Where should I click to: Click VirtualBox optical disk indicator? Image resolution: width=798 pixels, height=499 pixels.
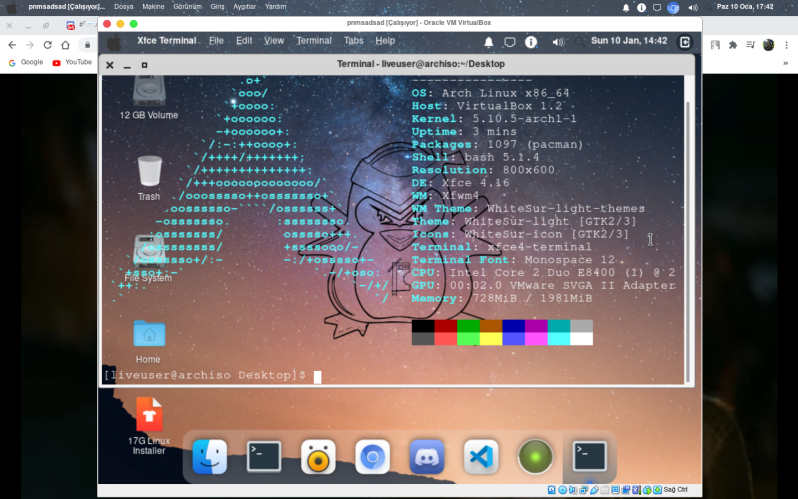[x=562, y=490]
